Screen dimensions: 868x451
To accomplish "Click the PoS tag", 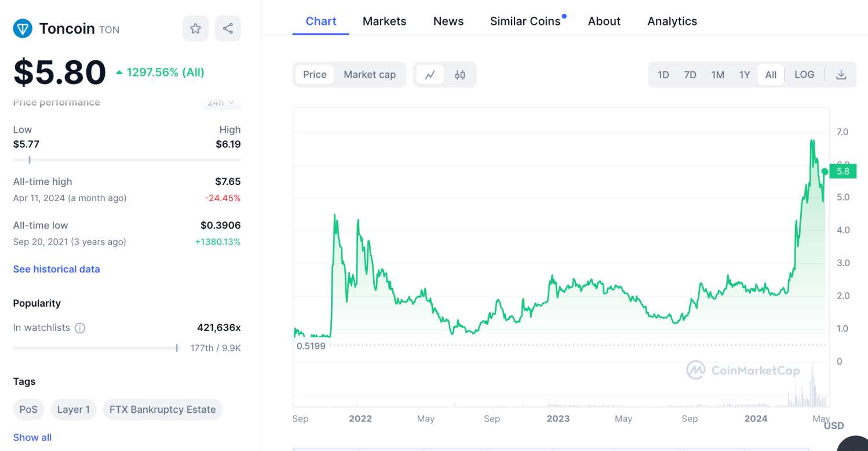I will tap(28, 409).
